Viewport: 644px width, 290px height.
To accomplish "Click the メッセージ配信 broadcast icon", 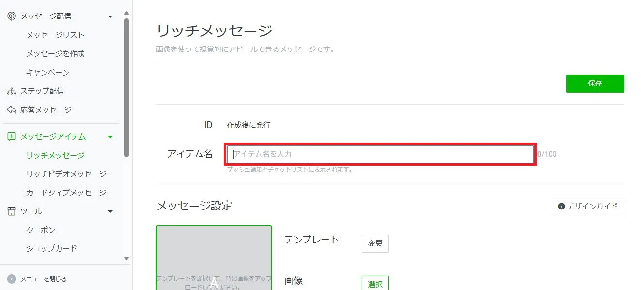I will coord(12,16).
